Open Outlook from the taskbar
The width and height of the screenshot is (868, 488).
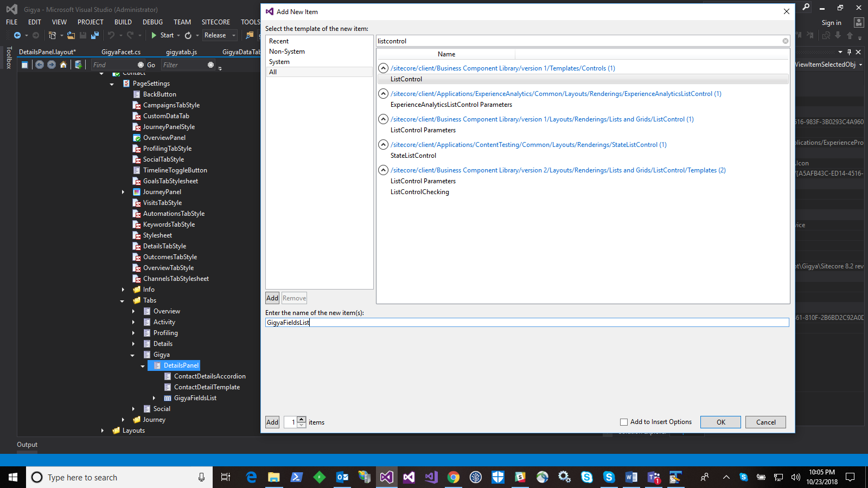[342, 477]
